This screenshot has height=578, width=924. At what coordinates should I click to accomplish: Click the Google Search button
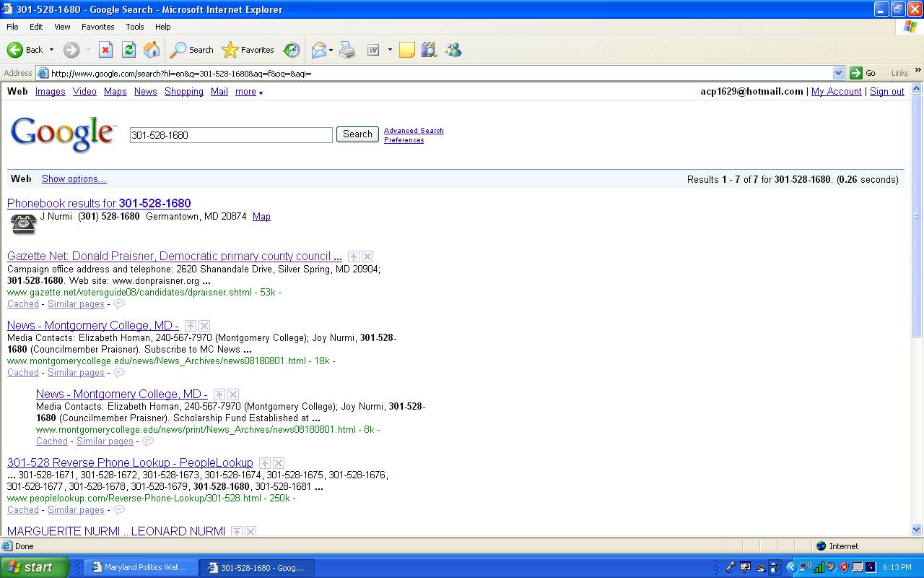(x=357, y=134)
